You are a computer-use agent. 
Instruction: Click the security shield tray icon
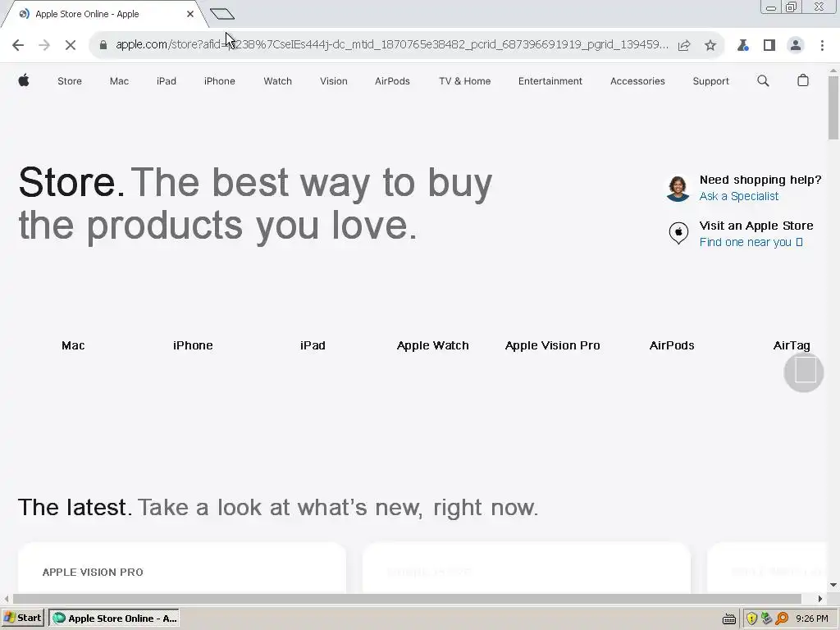click(x=751, y=619)
